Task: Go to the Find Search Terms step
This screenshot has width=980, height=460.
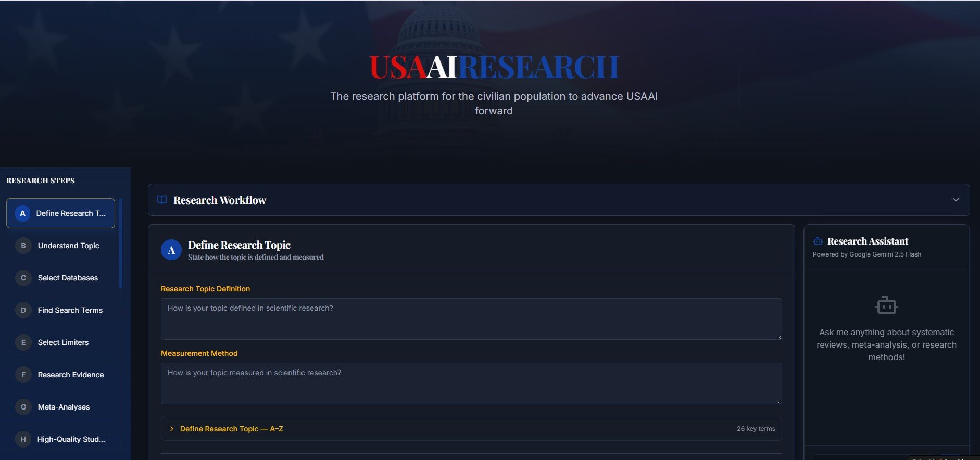Action: 60,310
